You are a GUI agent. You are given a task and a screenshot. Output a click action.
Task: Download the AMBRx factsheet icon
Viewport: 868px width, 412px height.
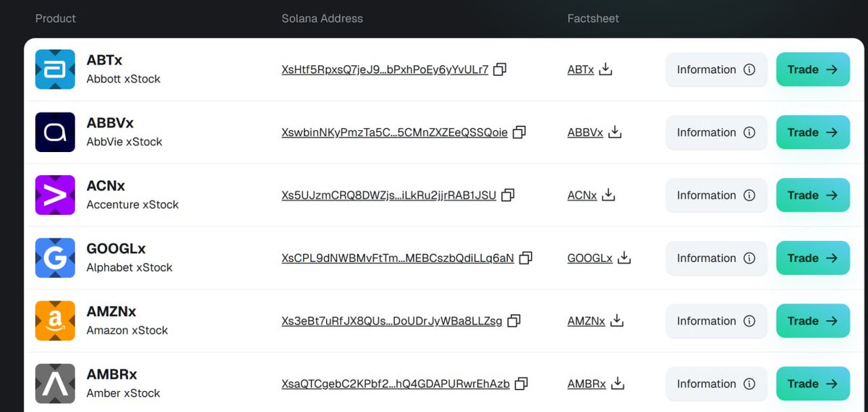coord(618,384)
